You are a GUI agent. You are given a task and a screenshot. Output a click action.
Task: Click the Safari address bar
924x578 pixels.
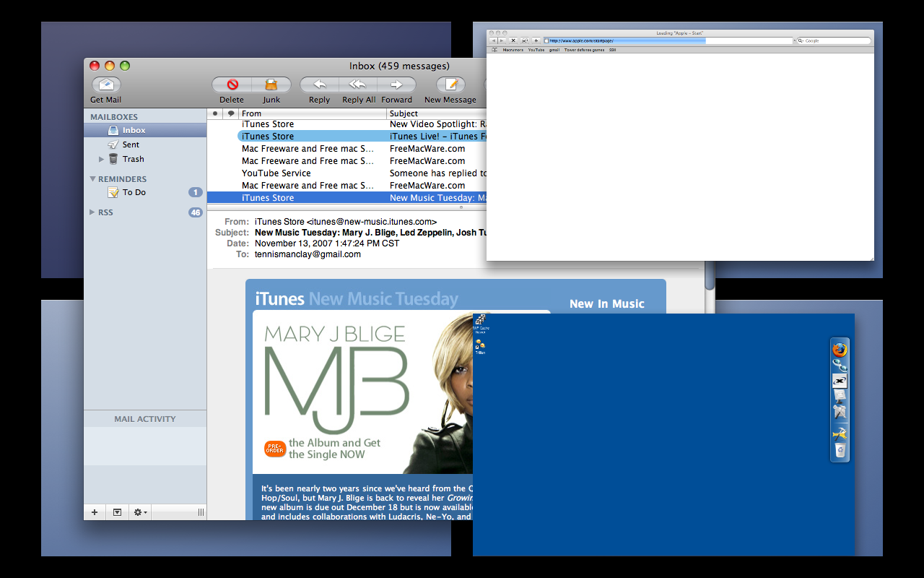(668, 40)
